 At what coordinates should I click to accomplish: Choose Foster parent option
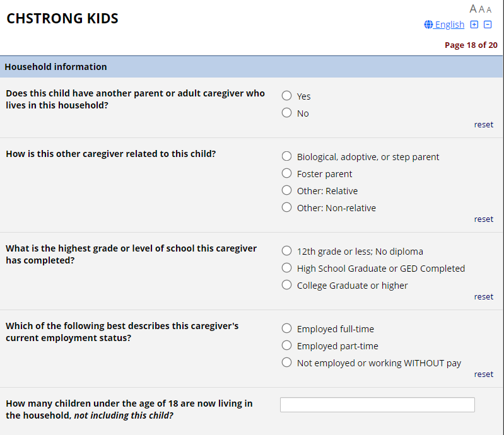coord(287,173)
